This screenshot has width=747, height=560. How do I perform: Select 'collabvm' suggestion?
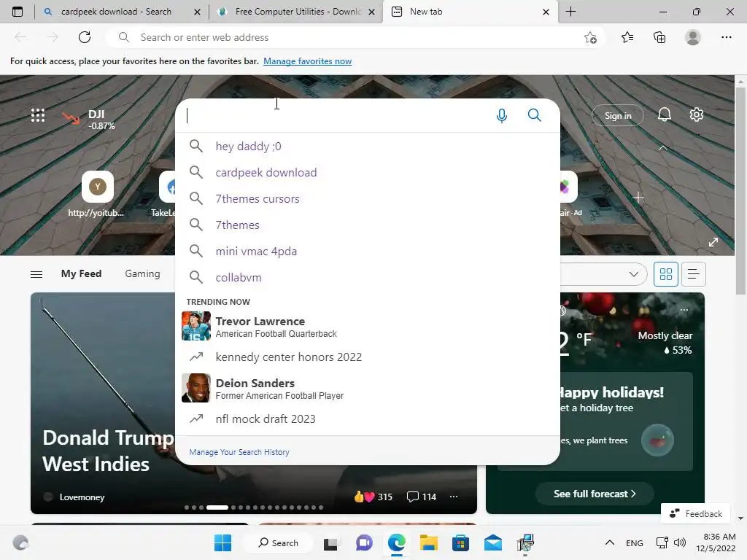tap(368, 277)
